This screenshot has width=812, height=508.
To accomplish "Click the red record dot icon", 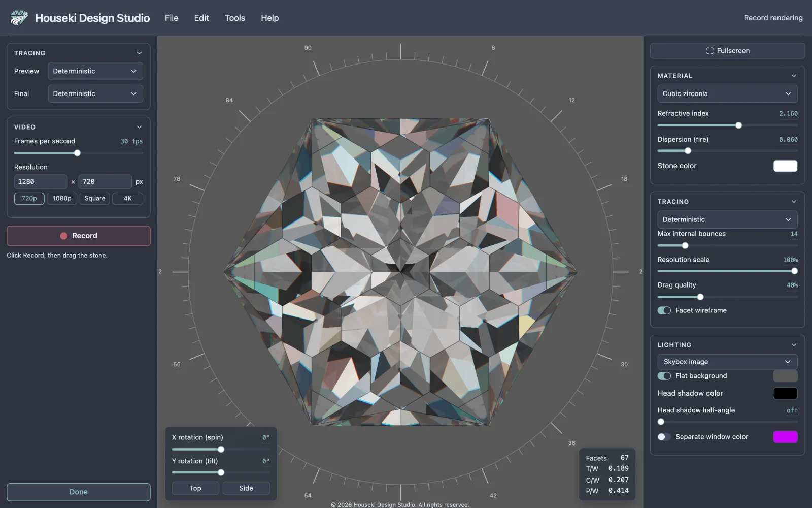I will 64,236.
